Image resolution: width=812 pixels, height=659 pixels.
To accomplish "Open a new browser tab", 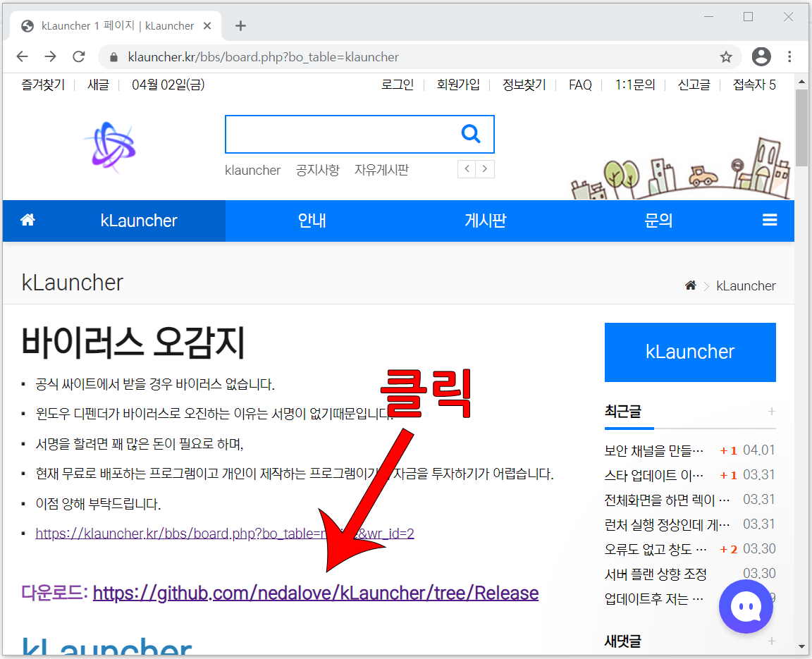I will (x=241, y=26).
